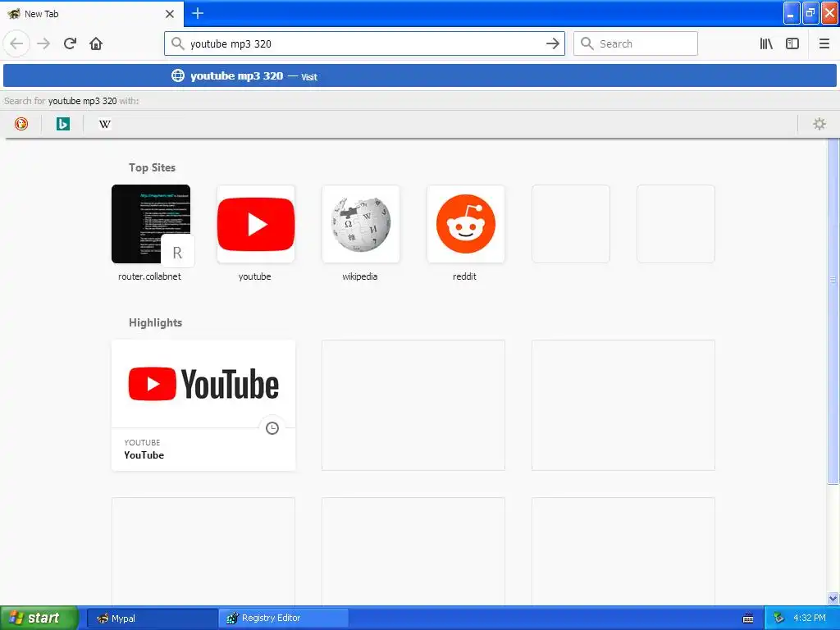Select the 'youtube mp3 320 — Visit' suggestion
Image resolution: width=840 pixels, height=630 pixels.
(x=420, y=76)
